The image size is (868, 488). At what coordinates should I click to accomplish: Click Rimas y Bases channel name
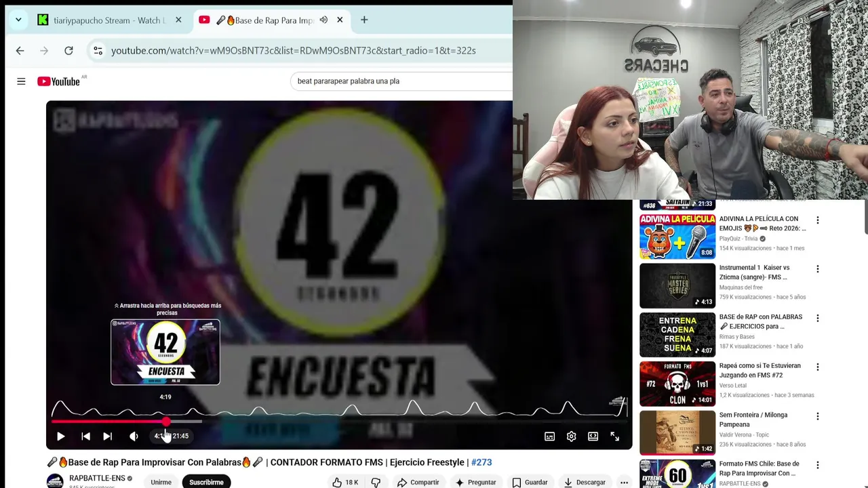point(736,337)
